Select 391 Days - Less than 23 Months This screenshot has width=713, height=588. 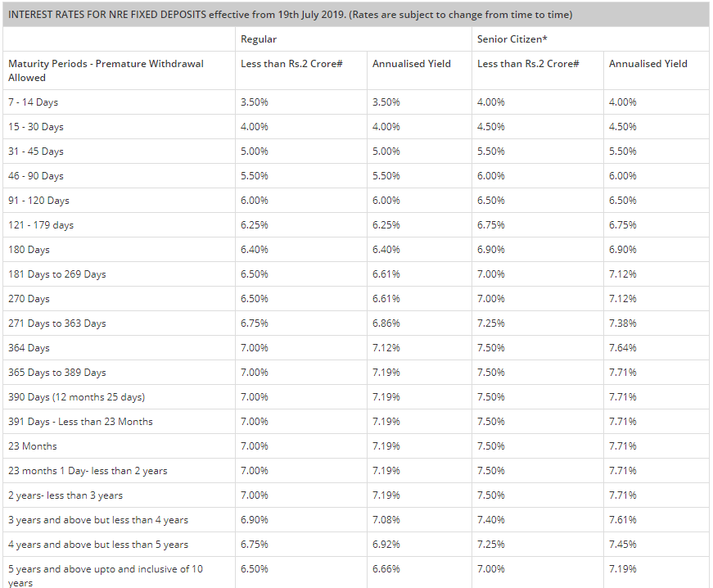pos(80,421)
